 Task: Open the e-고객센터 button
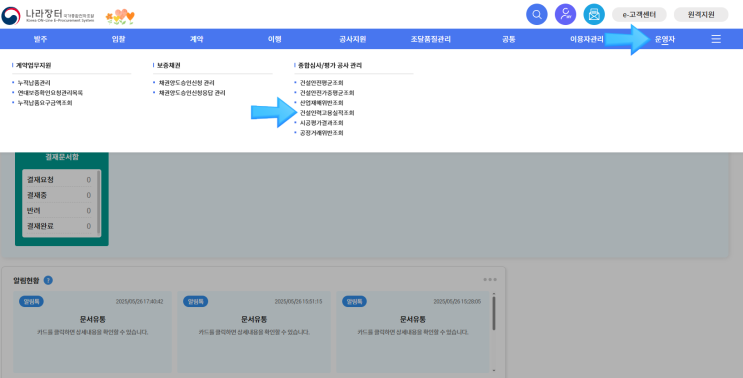click(639, 15)
